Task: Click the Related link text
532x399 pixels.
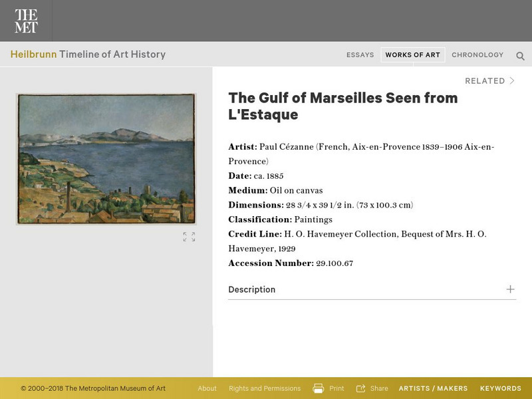Action: click(x=485, y=81)
